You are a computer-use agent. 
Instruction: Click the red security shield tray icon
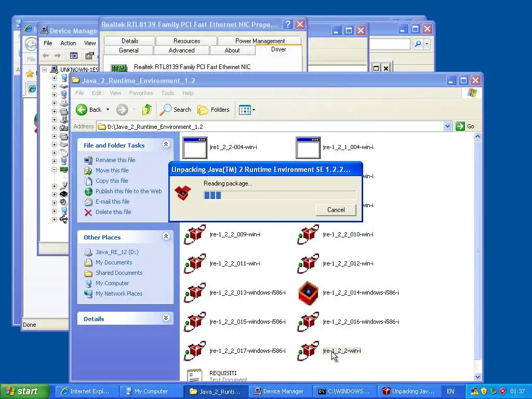pyautogui.click(x=502, y=391)
